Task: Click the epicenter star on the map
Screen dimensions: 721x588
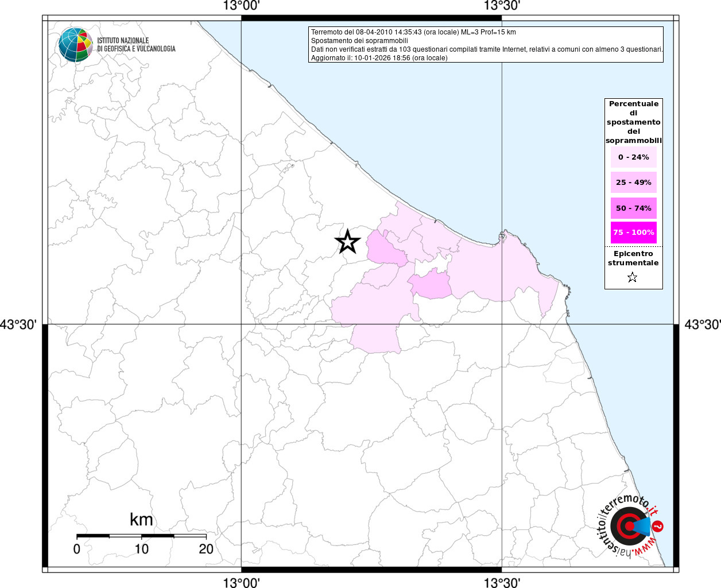Action: (347, 242)
